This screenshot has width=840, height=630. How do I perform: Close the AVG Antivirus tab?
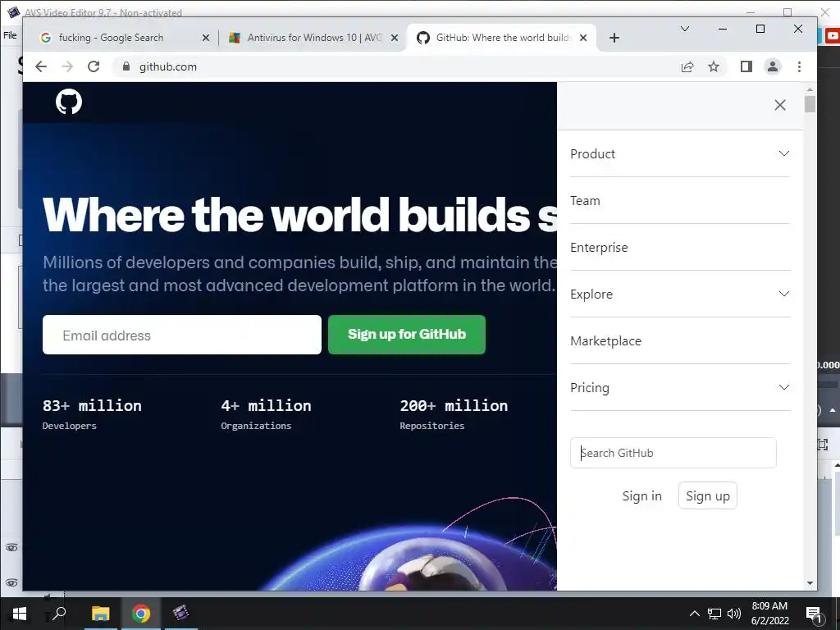(x=395, y=38)
